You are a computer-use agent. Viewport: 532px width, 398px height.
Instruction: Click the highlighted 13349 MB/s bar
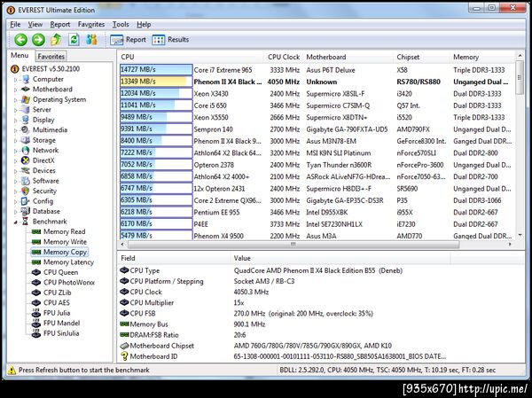tap(156, 82)
